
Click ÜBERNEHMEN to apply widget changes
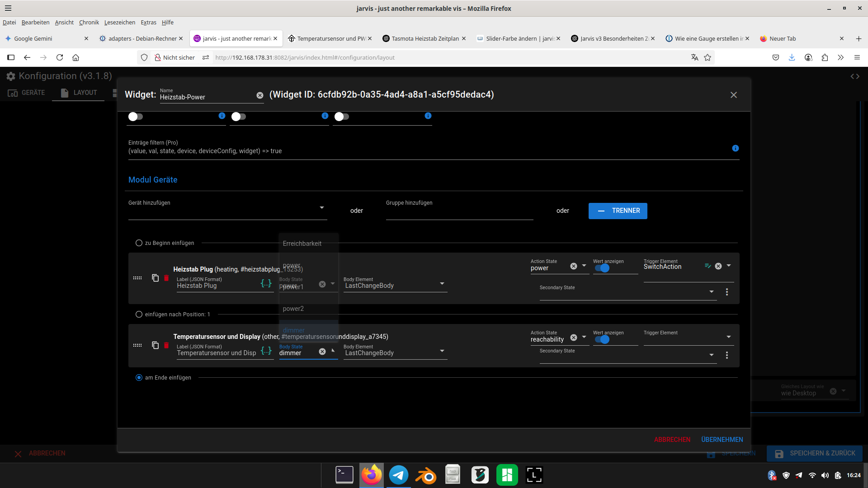722,440
